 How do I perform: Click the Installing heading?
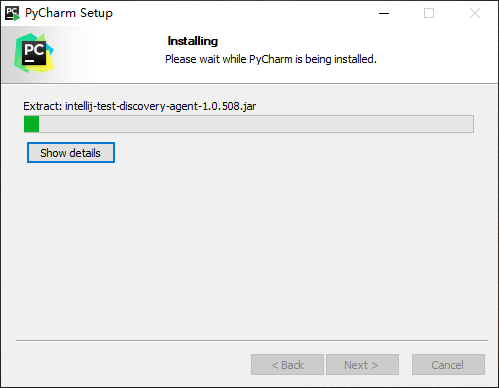click(x=193, y=41)
